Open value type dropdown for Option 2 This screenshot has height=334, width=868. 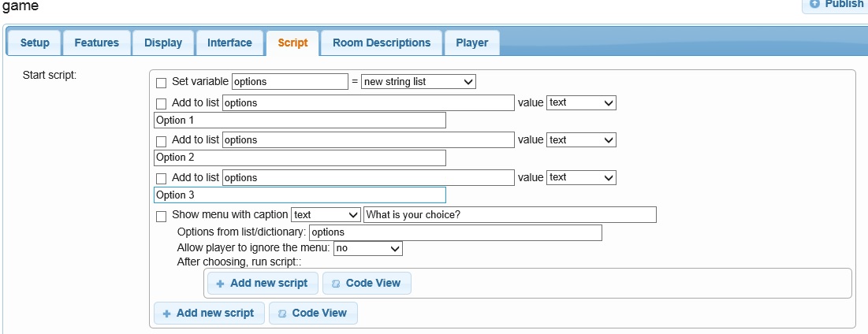point(581,140)
